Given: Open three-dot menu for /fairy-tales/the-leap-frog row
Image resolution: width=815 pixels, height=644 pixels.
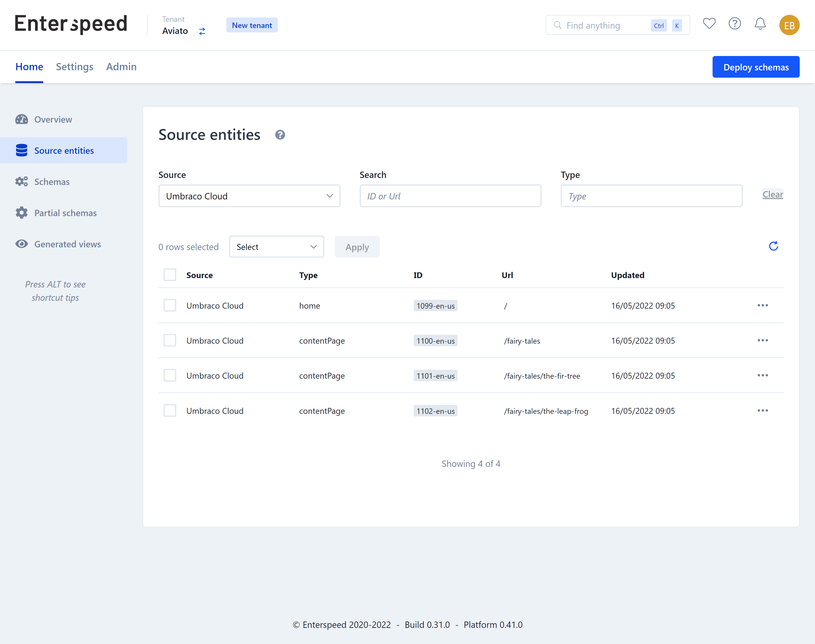Looking at the screenshot, I should click(762, 411).
